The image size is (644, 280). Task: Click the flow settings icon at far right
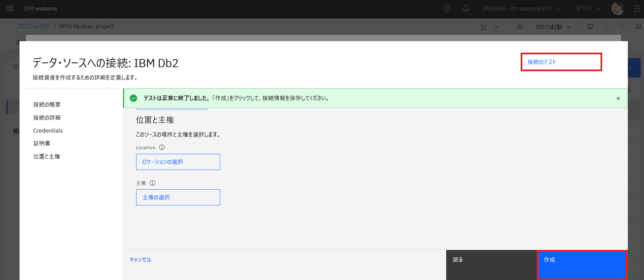tap(638, 26)
